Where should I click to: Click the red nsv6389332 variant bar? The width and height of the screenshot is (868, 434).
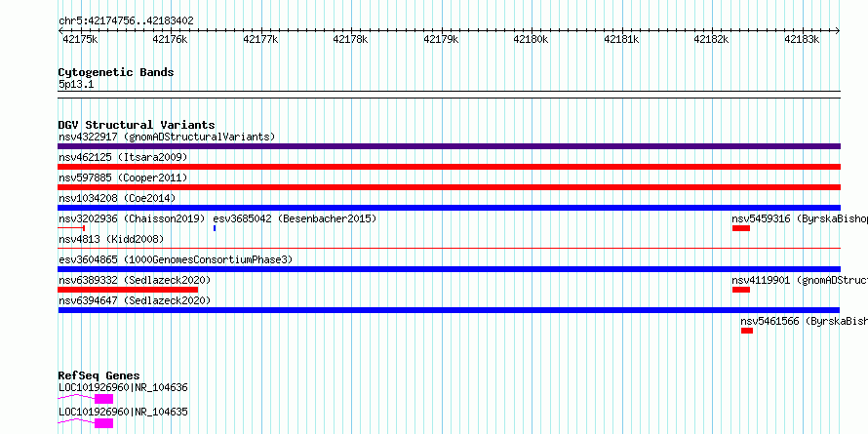pos(128,290)
